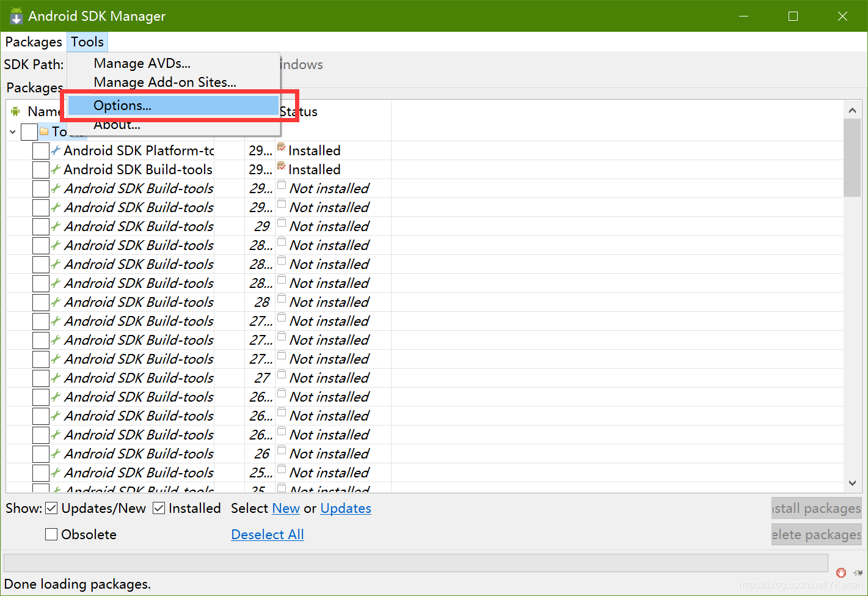The image size is (868, 596).
Task: Check Build-tools revision 28 row checkbox
Action: 41,303
